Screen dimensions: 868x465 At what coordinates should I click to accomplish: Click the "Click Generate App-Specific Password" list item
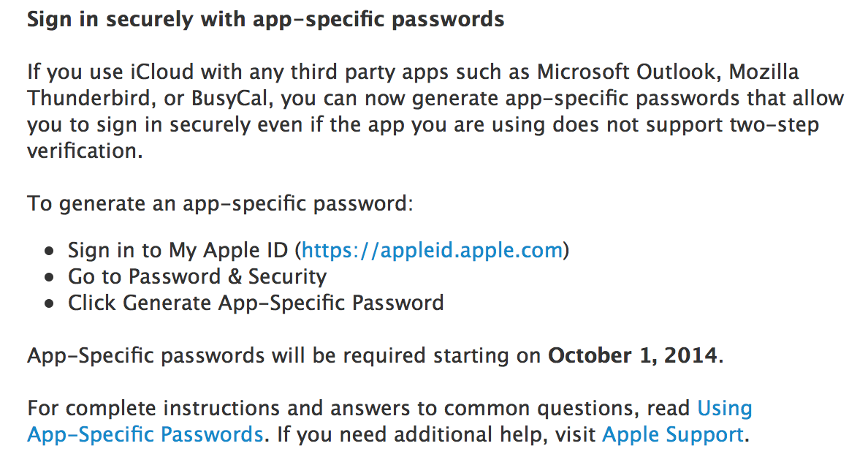pos(256,303)
